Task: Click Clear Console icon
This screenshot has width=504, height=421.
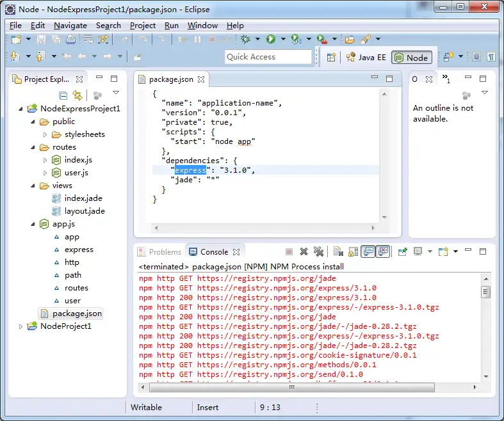Action: pyautogui.click(x=338, y=251)
